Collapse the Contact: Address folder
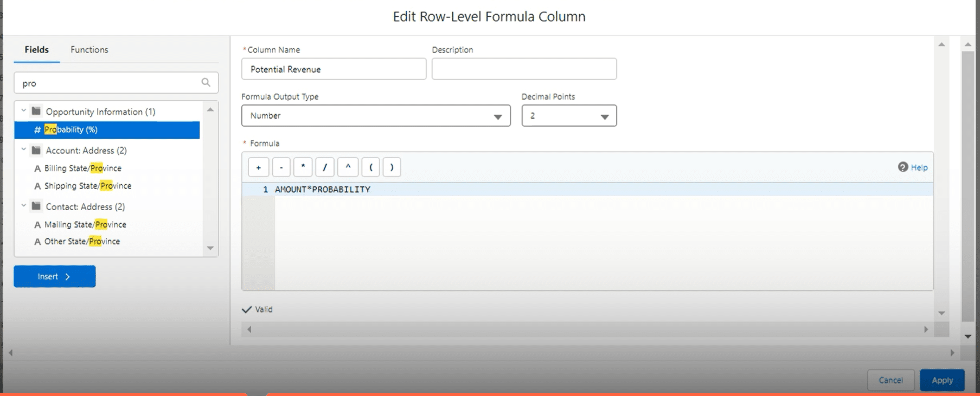This screenshot has width=980, height=396. point(24,206)
